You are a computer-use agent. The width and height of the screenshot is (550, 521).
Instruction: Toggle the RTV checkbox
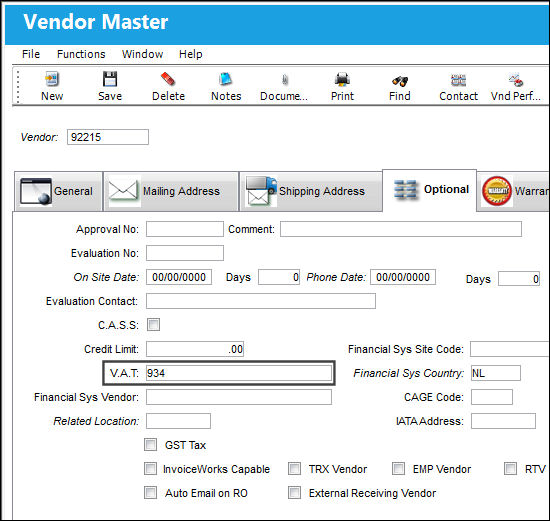pyautogui.click(x=510, y=468)
